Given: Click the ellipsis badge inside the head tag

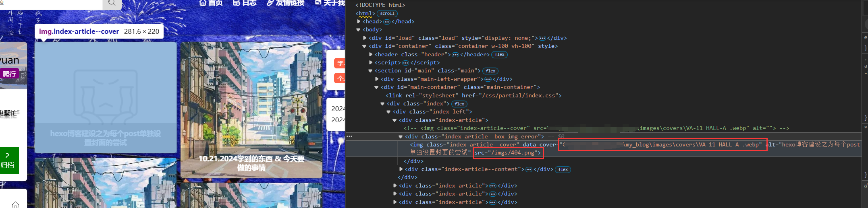Looking at the screenshot, I should click(387, 22).
